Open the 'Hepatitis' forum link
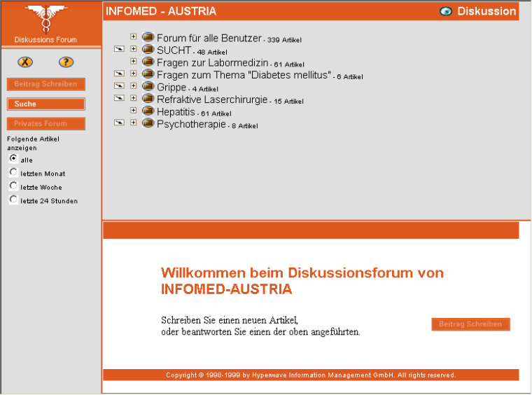This screenshot has width=532, height=395. (176, 111)
